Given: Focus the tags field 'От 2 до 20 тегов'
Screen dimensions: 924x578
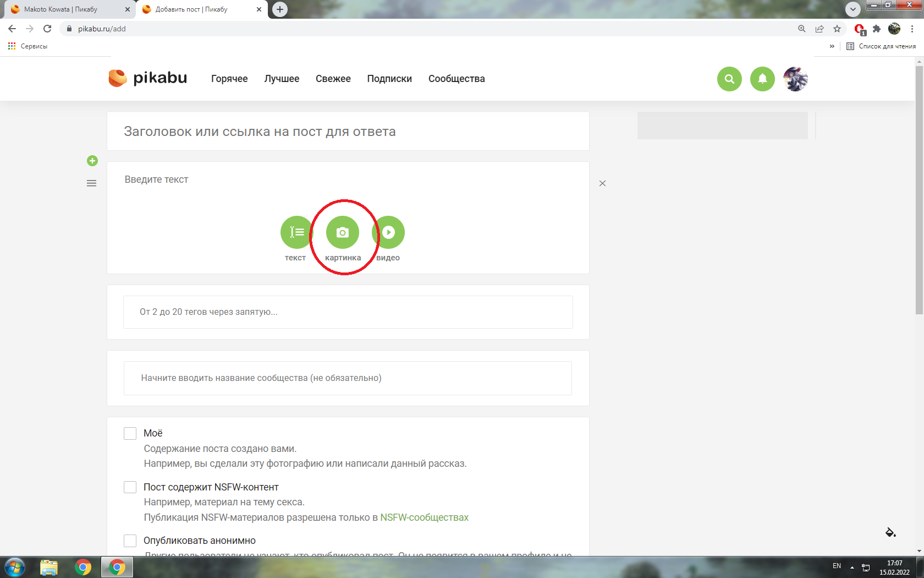Looking at the screenshot, I should click(x=348, y=312).
